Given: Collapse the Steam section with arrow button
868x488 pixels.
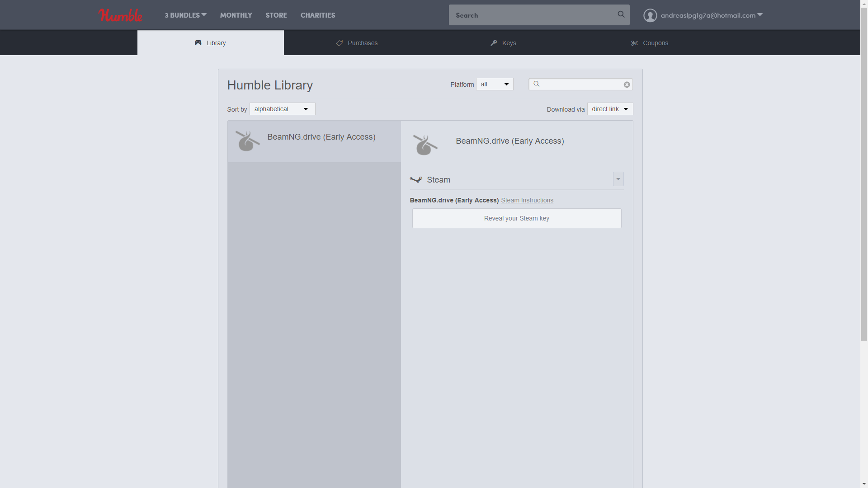Looking at the screenshot, I should 618,179.
